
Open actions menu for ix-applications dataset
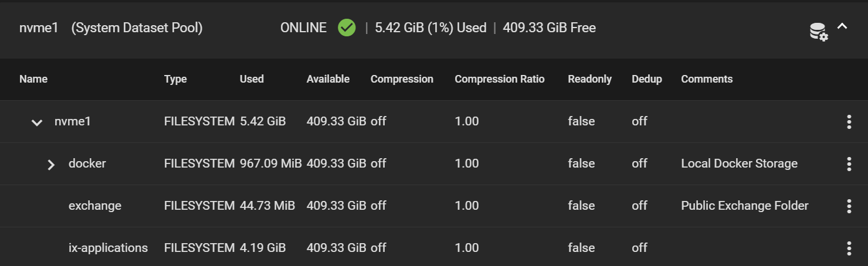[849, 248]
